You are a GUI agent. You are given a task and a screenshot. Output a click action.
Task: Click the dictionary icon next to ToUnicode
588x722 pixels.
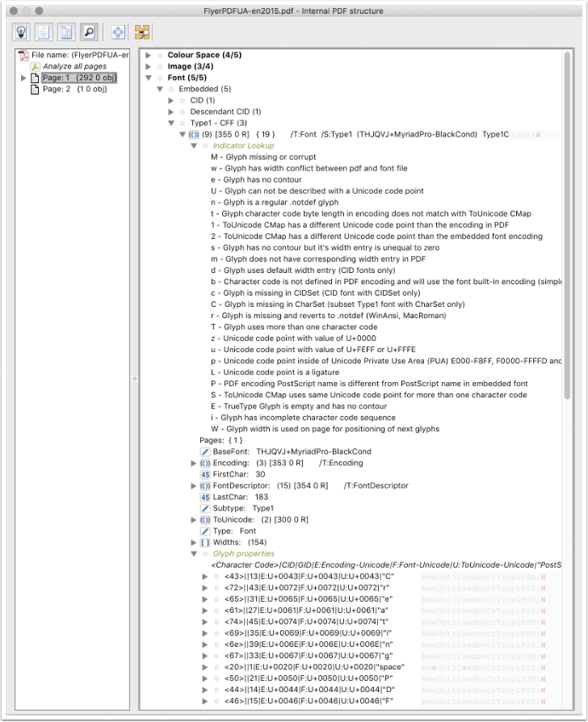205,520
